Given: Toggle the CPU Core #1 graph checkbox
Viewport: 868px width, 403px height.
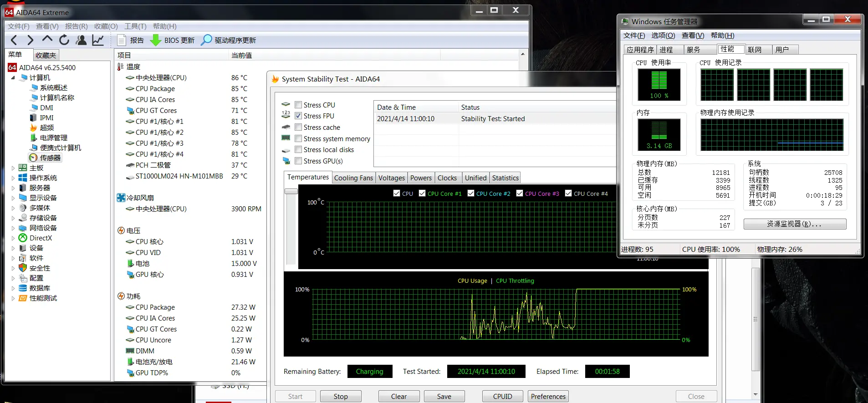Looking at the screenshot, I should 422,193.
